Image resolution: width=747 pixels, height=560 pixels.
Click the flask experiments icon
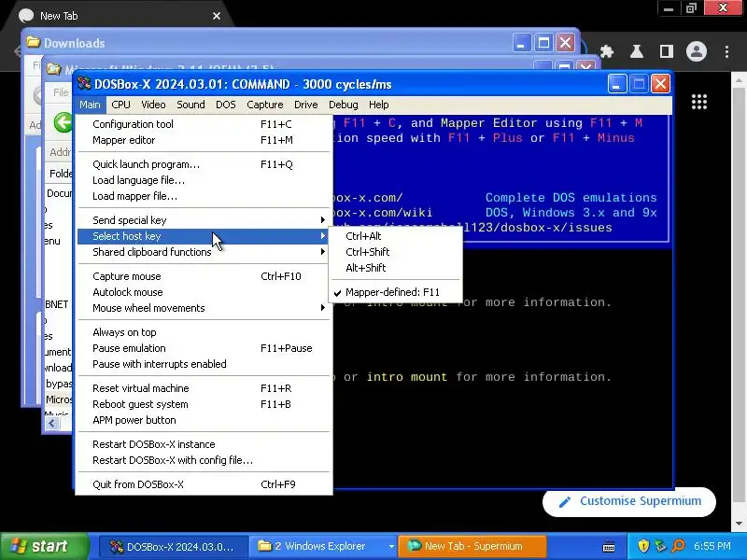(637, 51)
